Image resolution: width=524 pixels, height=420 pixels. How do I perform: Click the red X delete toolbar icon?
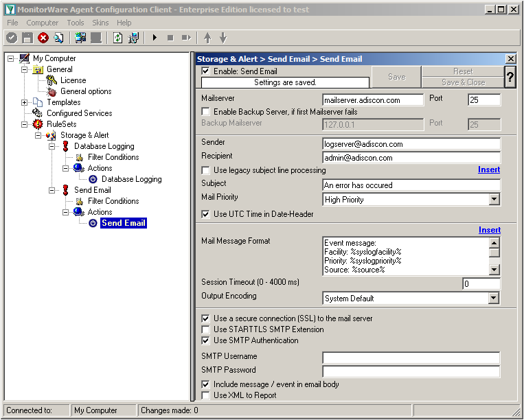coord(43,38)
